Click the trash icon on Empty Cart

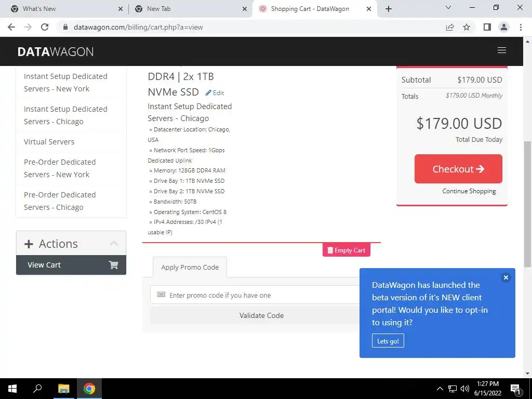330,250
